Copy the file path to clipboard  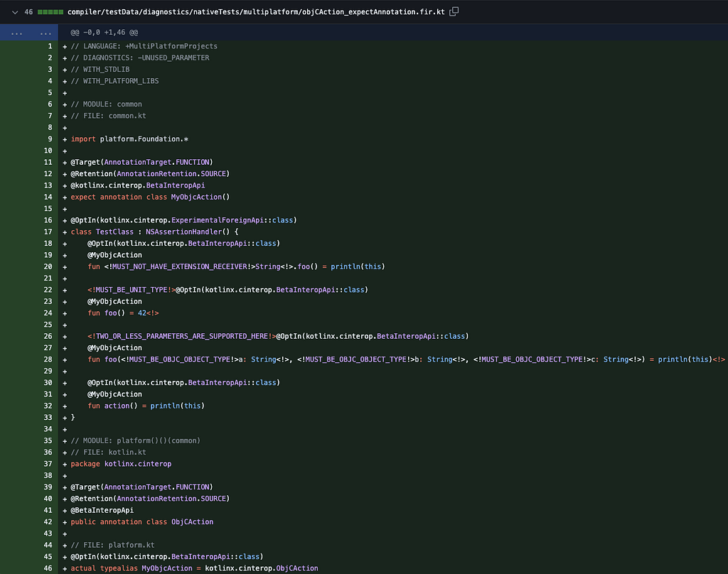454,11
